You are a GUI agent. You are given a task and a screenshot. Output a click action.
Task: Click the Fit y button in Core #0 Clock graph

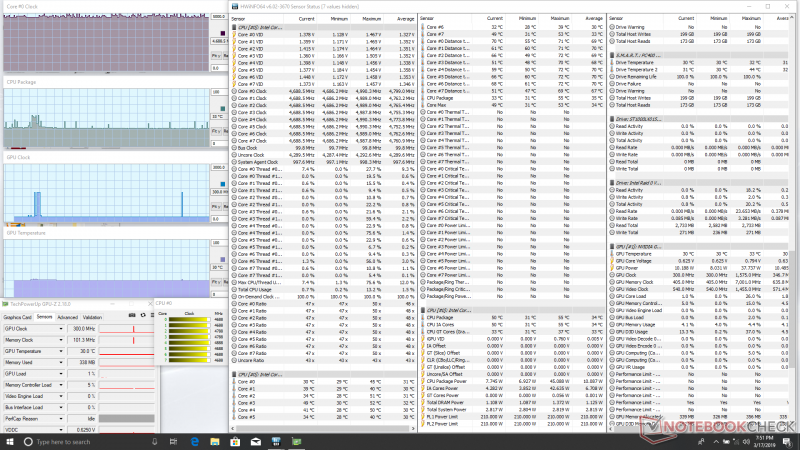216,56
